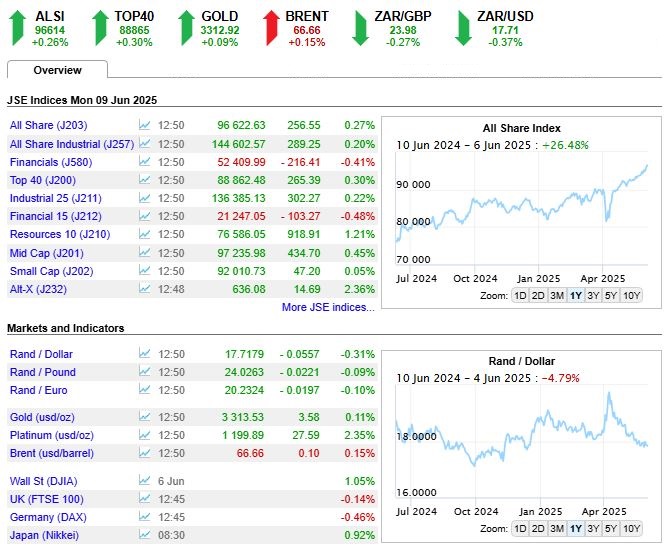
Task: Open the chart icon beside All Share (J203)
Action: tap(145, 125)
